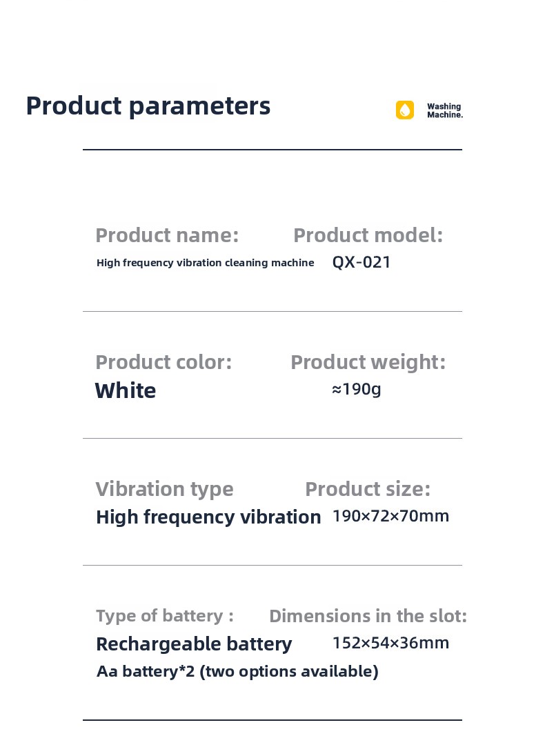The height and width of the screenshot is (756, 545).
Task: Select the "Product model:" label
Action: tap(368, 235)
